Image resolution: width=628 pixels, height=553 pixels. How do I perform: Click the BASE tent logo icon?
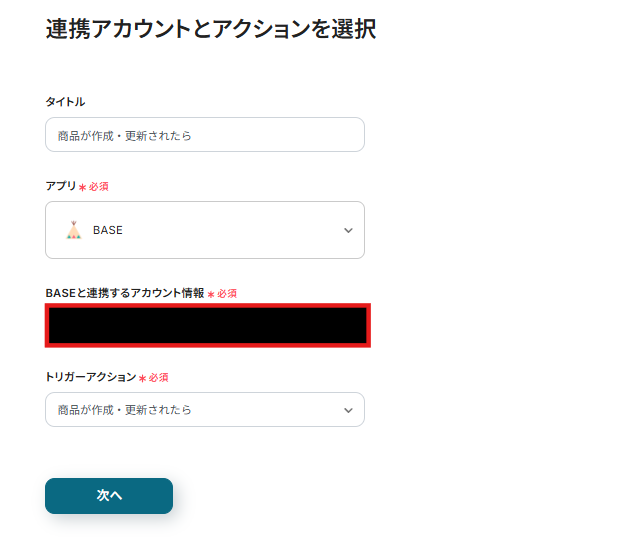point(73,230)
